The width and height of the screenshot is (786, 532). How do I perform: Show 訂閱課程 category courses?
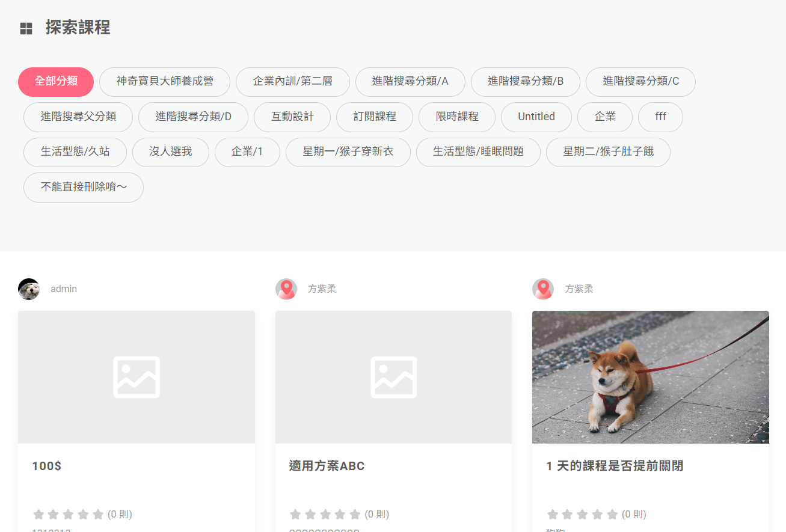(375, 117)
